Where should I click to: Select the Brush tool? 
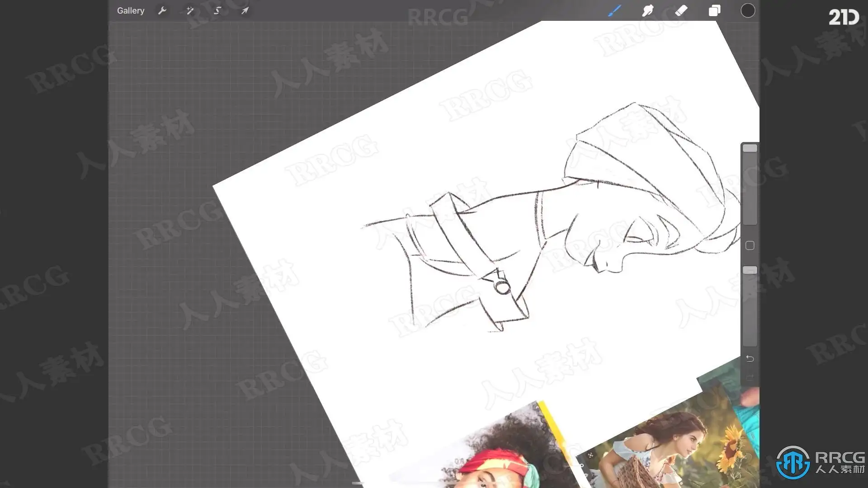(614, 10)
